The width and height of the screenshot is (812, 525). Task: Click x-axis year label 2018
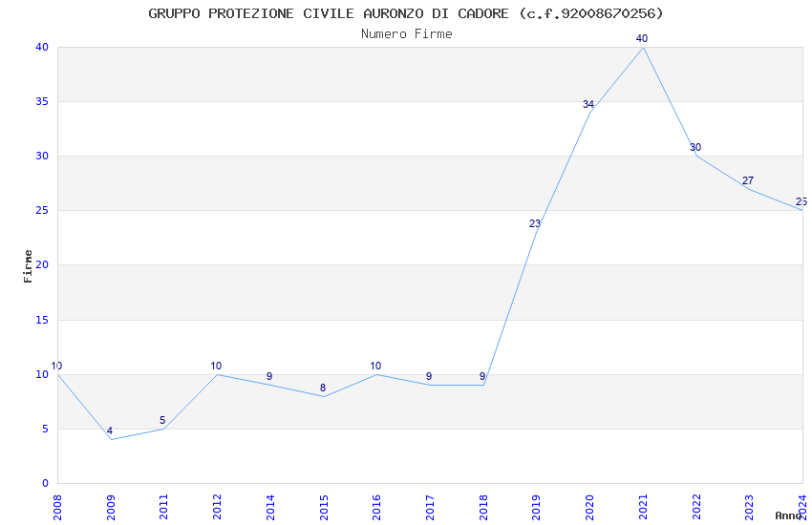click(x=483, y=507)
